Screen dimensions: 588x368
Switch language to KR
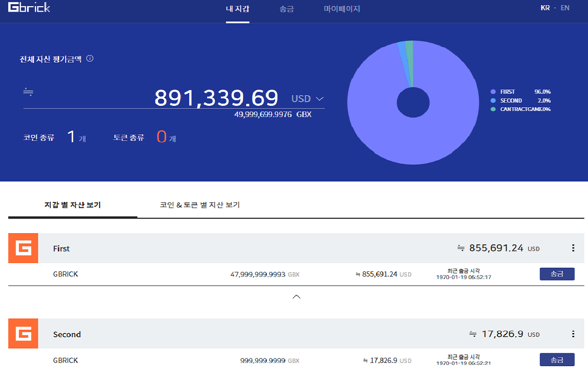[x=545, y=8]
